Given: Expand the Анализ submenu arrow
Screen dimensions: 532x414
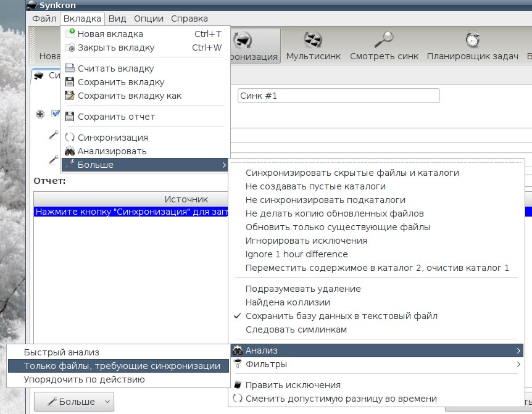Looking at the screenshot, I should (x=518, y=350).
